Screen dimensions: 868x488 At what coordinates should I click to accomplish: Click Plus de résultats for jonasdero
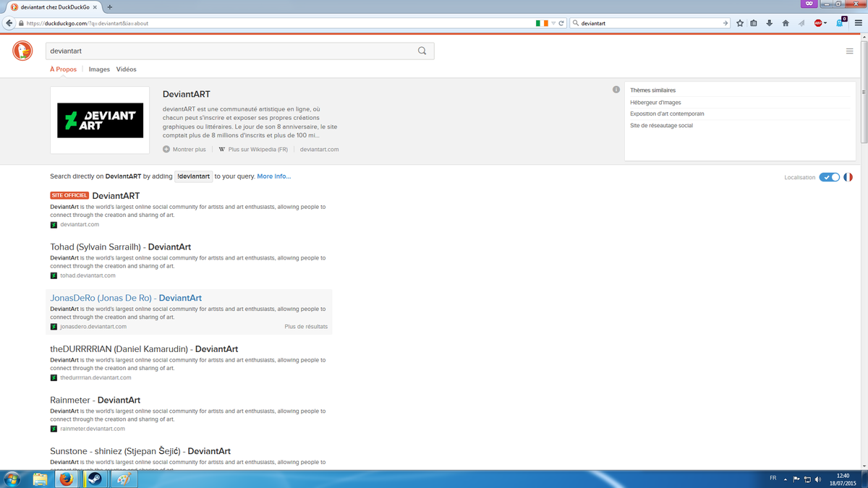(306, 327)
